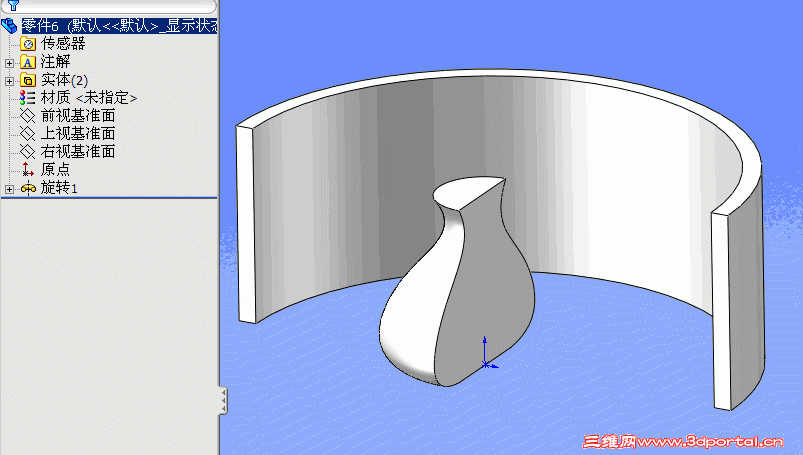
Task: Expand the 注解 annotations node
Action: coord(9,63)
